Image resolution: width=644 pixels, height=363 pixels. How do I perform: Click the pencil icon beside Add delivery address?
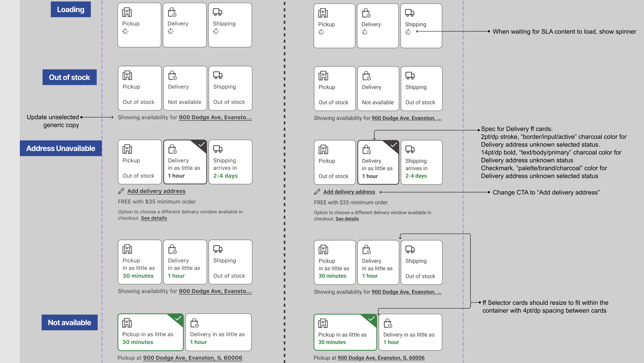121,191
